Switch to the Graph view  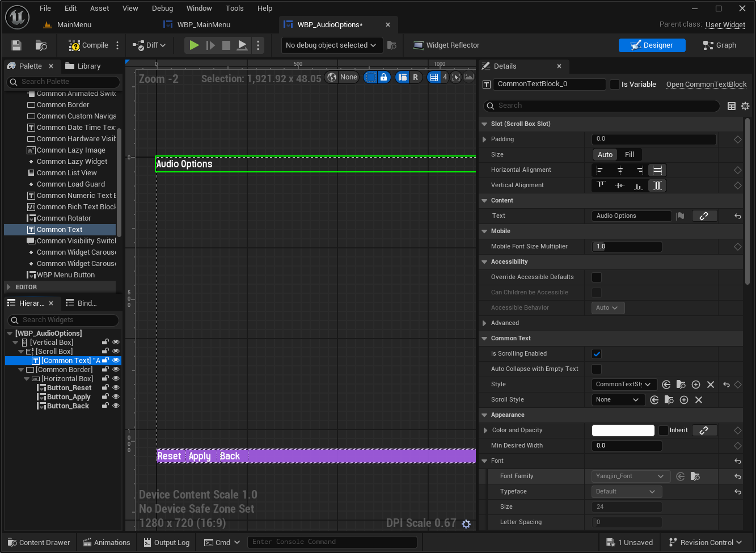pos(719,45)
